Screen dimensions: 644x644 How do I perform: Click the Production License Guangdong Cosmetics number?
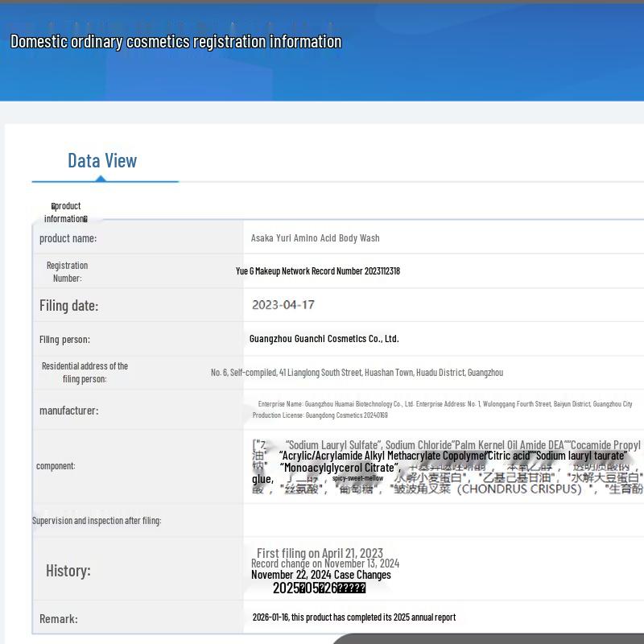click(320, 415)
